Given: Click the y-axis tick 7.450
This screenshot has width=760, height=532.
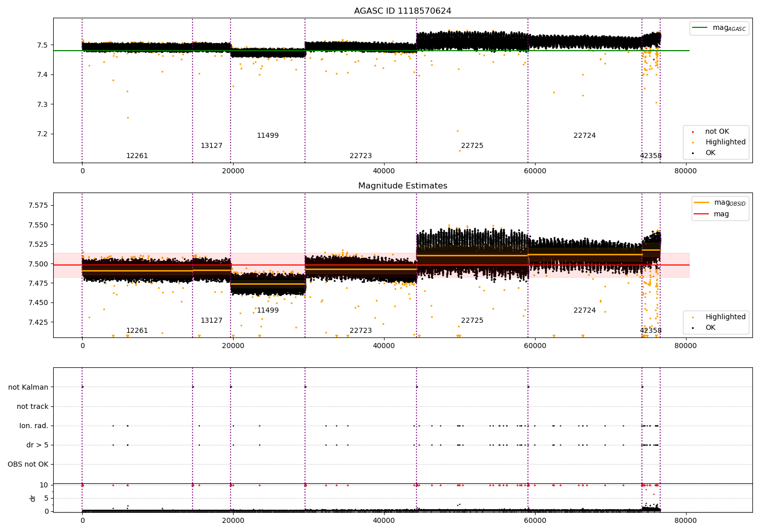Looking at the screenshot, I should 39,303.
